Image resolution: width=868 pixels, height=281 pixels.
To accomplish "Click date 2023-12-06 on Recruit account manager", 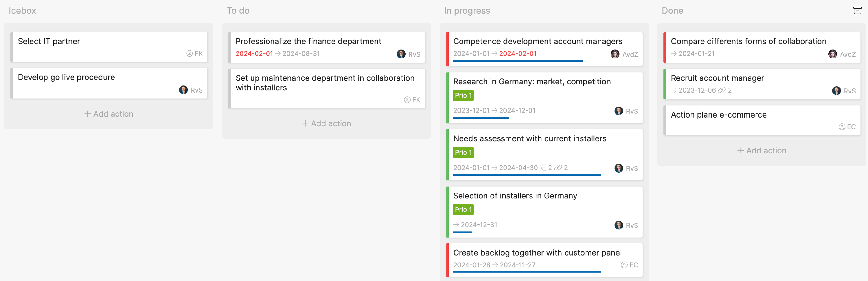I will pos(697,90).
